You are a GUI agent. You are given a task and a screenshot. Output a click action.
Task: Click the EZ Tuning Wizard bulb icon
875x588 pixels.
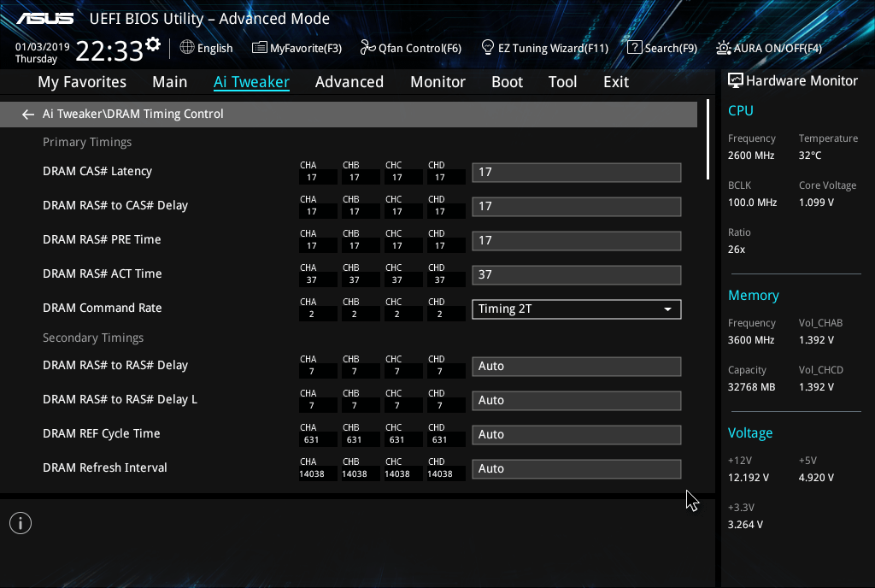(x=488, y=47)
